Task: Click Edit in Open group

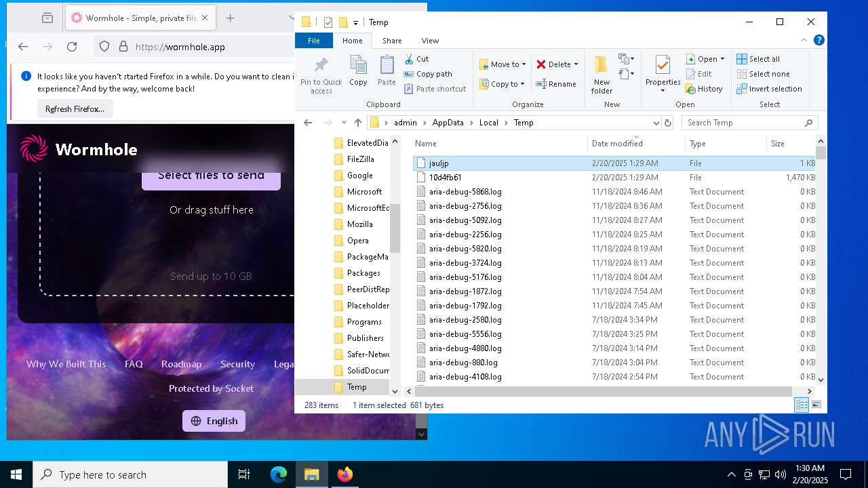Action: click(x=698, y=74)
